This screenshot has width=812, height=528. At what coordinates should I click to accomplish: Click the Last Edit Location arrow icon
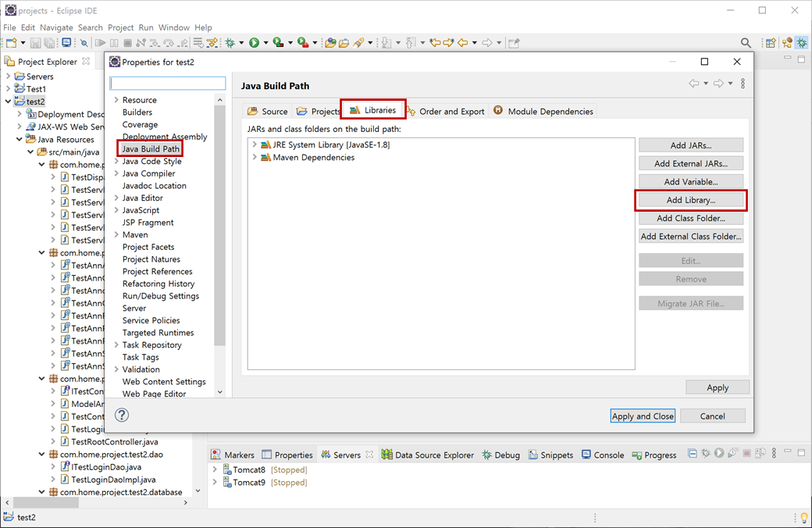pyautogui.click(x=435, y=43)
